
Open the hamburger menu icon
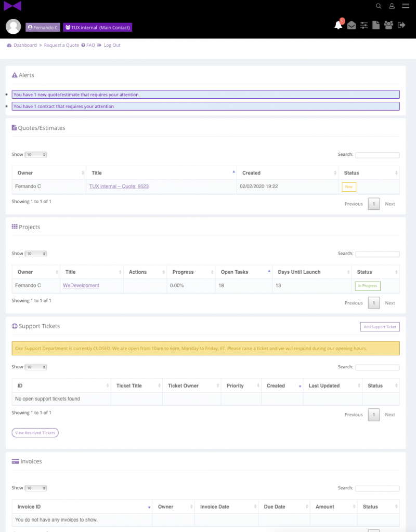(x=406, y=6)
